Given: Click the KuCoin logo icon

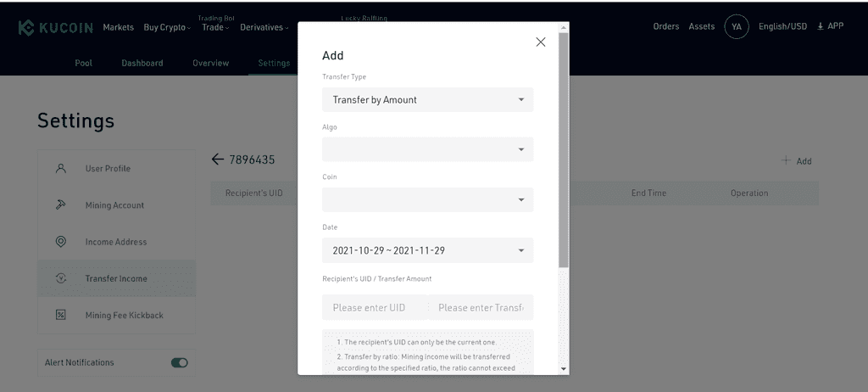Looking at the screenshot, I should [x=26, y=28].
